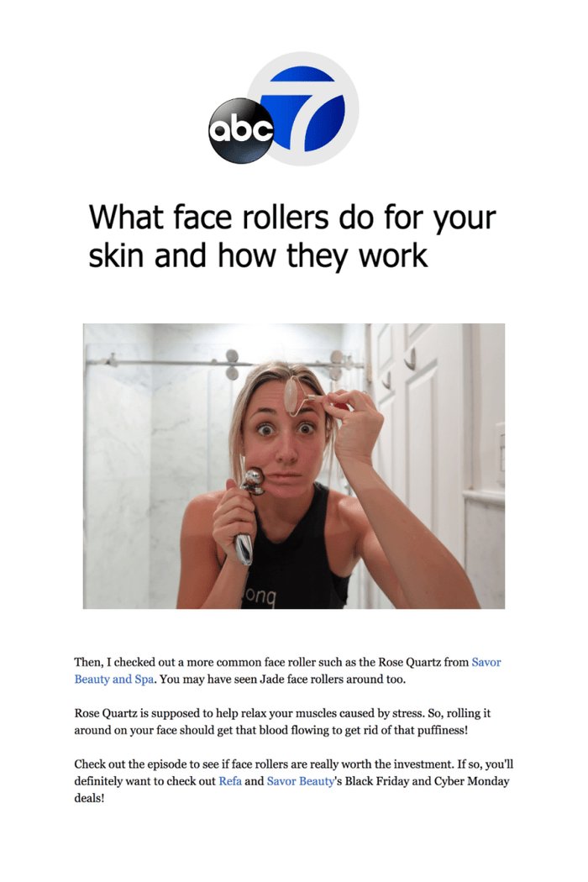Image resolution: width=588 pixels, height=882 pixels.
Task: Follow the 'Beauty and Spa' link text
Action: pyautogui.click(x=114, y=679)
